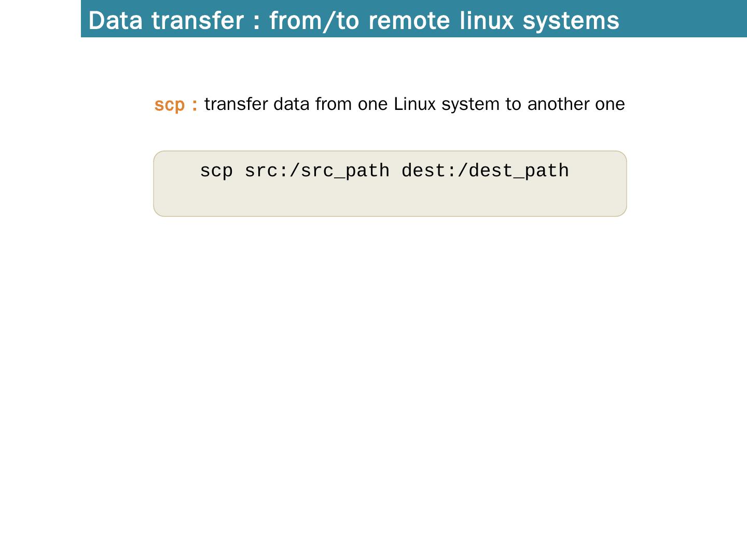This screenshot has width=747, height=560.
Task: Click the "dest:/dest_path" argument
Action: (x=485, y=171)
